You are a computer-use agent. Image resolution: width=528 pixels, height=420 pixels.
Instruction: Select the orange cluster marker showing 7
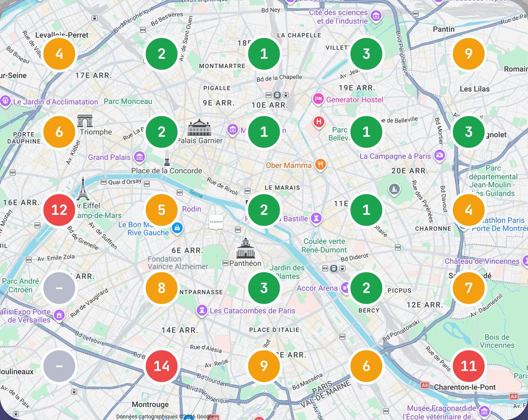pyautogui.click(x=469, y=288)
